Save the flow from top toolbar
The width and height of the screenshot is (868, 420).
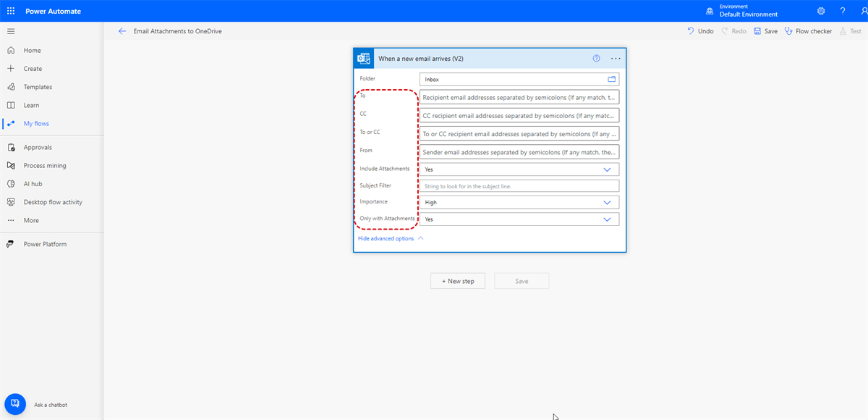point(765,31)
